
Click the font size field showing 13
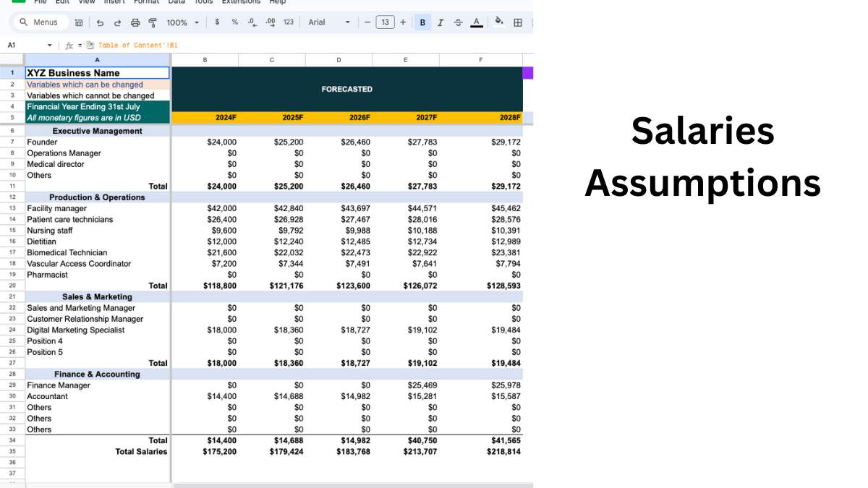pos(385,22)
